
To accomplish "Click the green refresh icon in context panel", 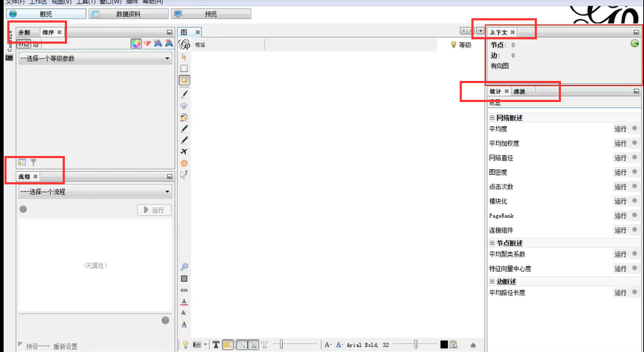I will (x=635, y=43).
